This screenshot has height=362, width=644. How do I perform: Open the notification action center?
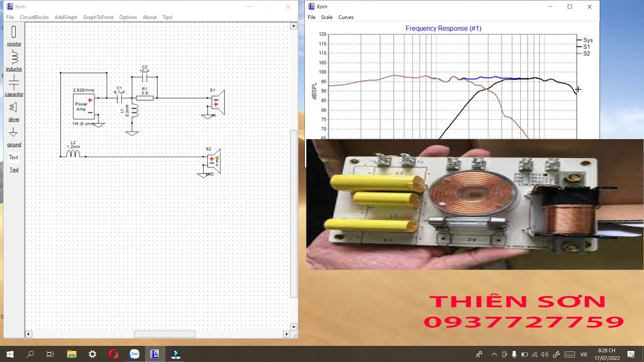(631, 354)
